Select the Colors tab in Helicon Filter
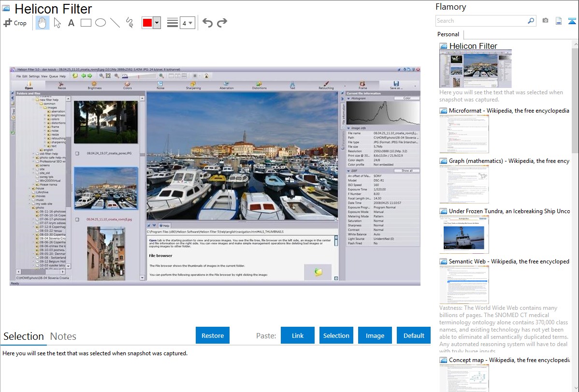Viewport: 579px width, 392px height. click(128, 86)
